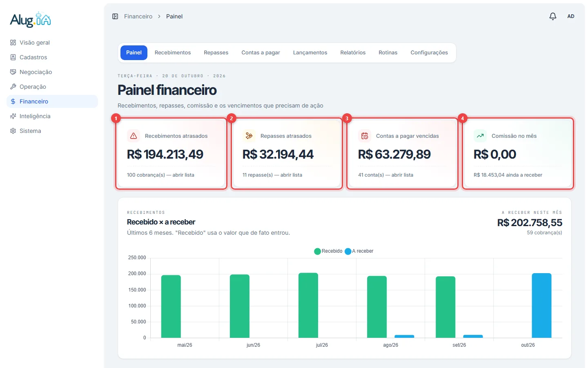Click the R$ 202.758,55 total
The height and width of the screenshot is (368, 588).
point(530,223)
